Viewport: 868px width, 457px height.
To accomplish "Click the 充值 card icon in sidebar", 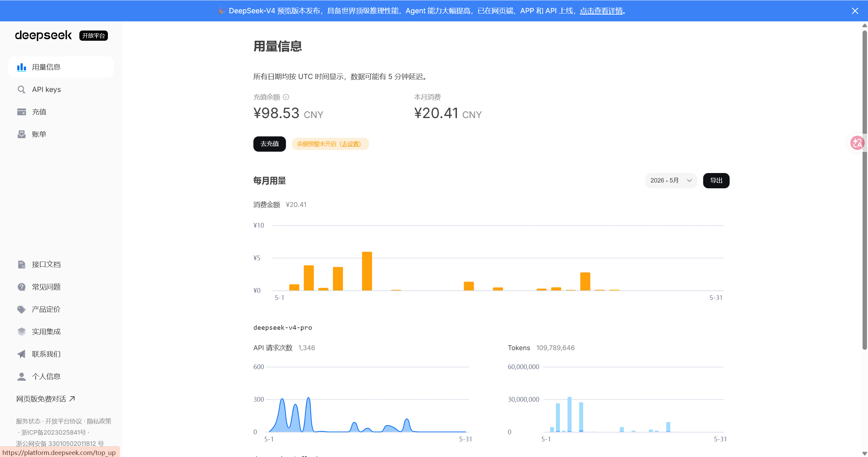I will 21,112.
